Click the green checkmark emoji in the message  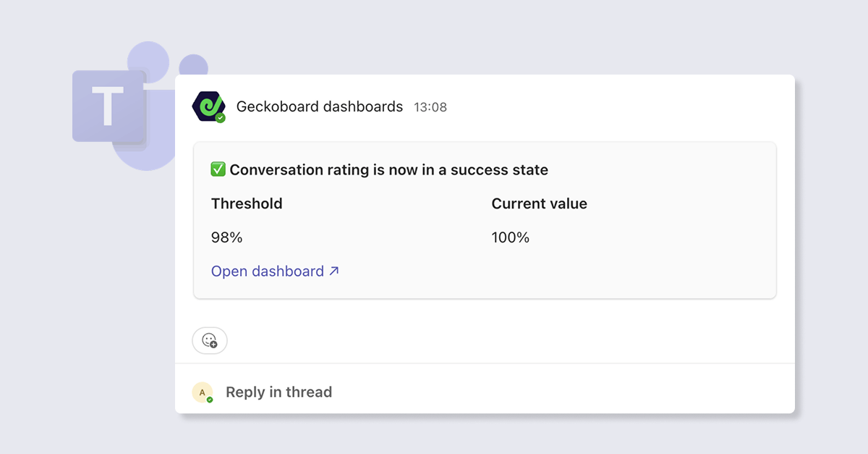tap(217, 169)
